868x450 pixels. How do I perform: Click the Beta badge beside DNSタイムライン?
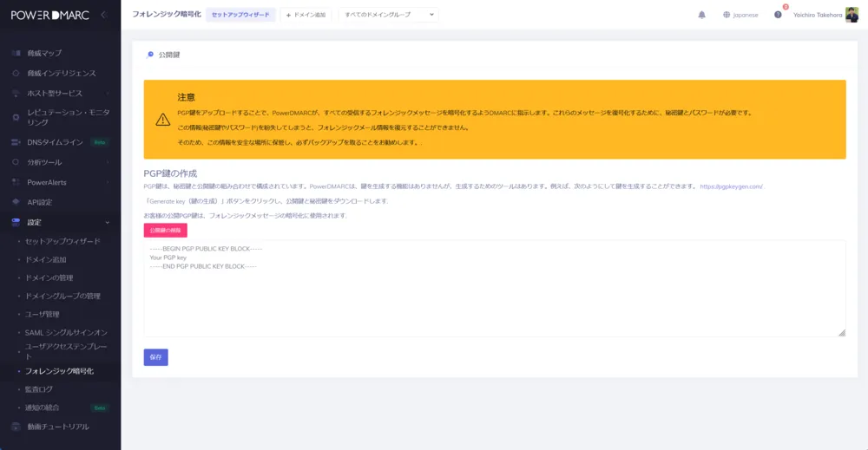(x=100, y=142)
